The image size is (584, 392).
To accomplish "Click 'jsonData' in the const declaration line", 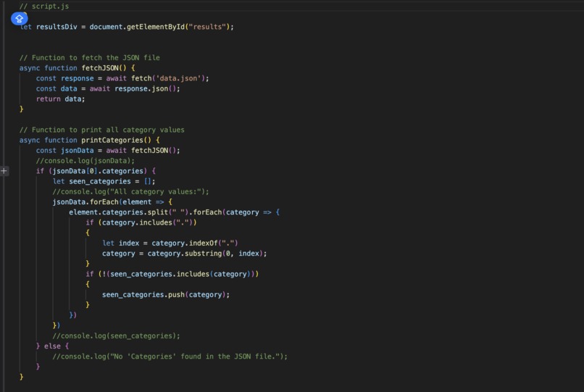I will pos(77,151).
